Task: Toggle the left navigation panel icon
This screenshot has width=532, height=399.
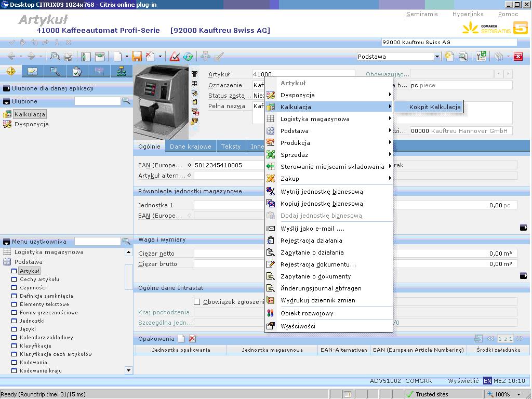Action: pos(86,56)
